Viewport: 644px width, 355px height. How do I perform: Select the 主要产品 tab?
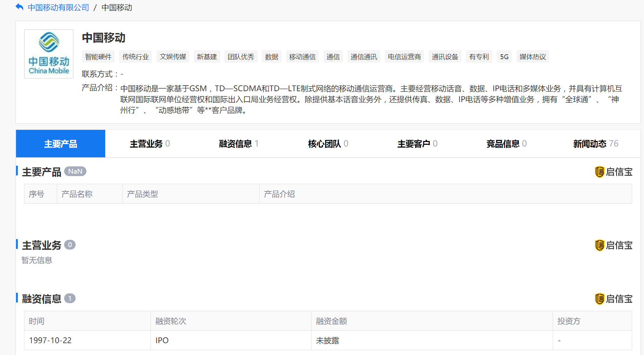tap(61, 144)
